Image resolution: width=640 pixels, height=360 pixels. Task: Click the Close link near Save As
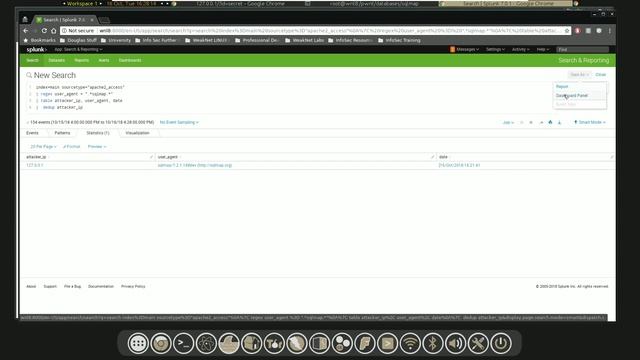(601, 75)
